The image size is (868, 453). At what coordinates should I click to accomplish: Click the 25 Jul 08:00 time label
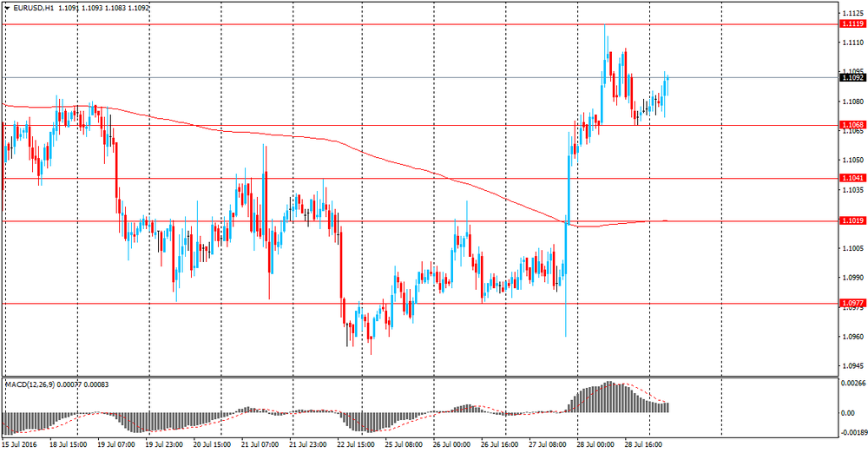coord(404,444)
